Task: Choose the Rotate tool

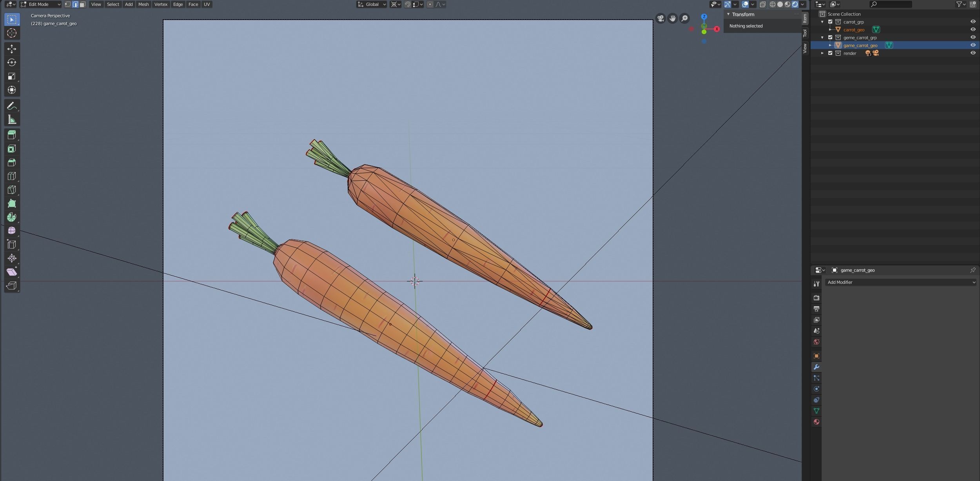Action: pos(12,62)
